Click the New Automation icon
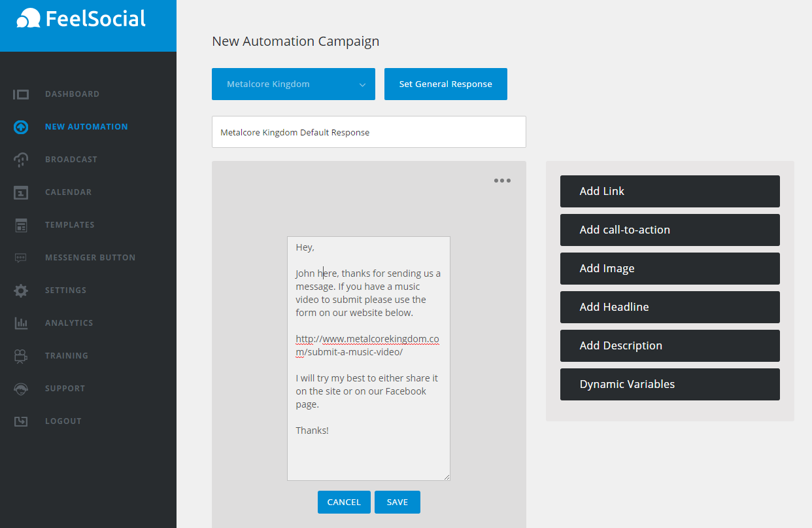 (x=21, y=127)
